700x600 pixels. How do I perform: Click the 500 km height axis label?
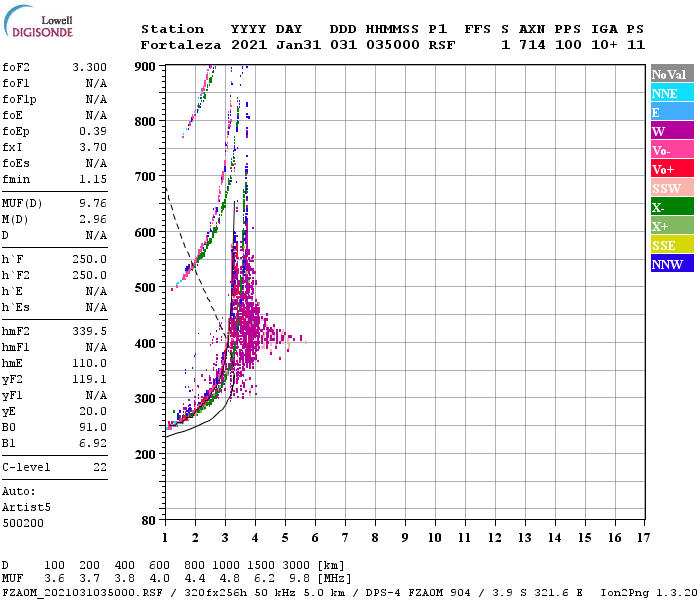145,288
